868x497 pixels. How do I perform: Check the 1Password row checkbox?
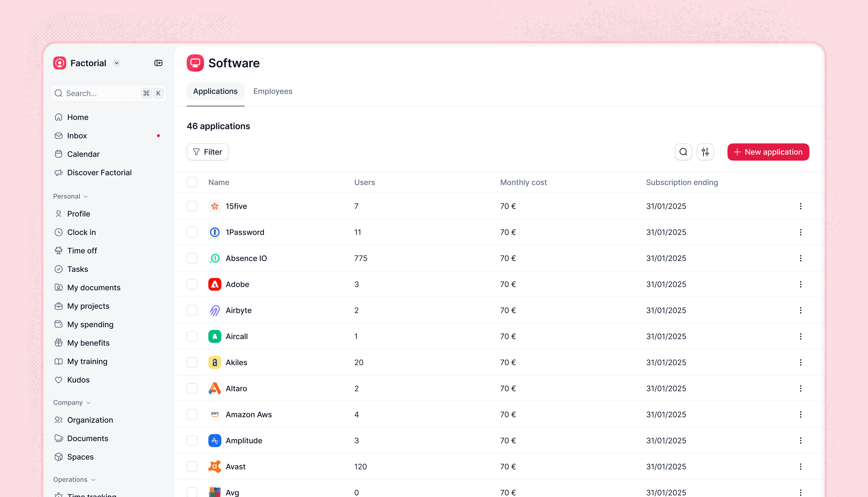pos(192,232)
